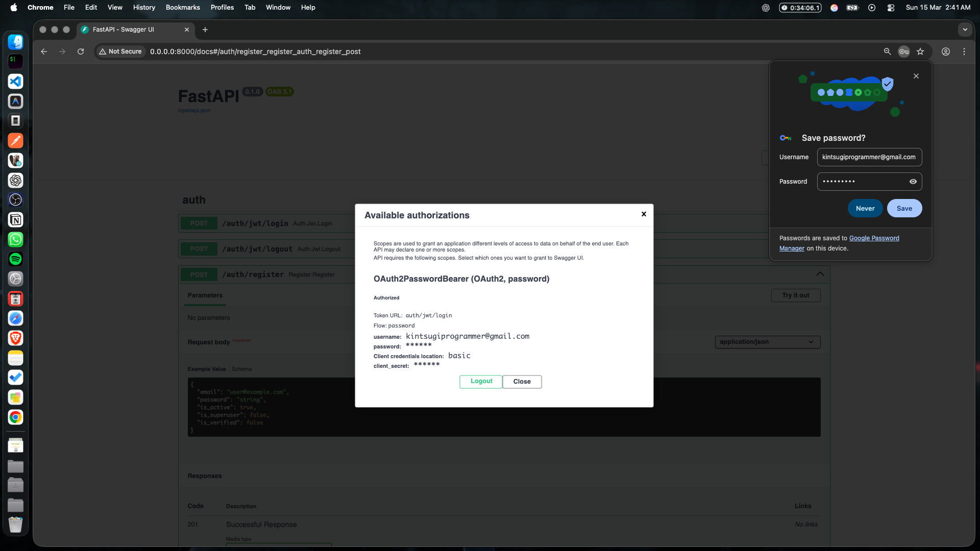Open the Profiles menu

tap(222, 8)
